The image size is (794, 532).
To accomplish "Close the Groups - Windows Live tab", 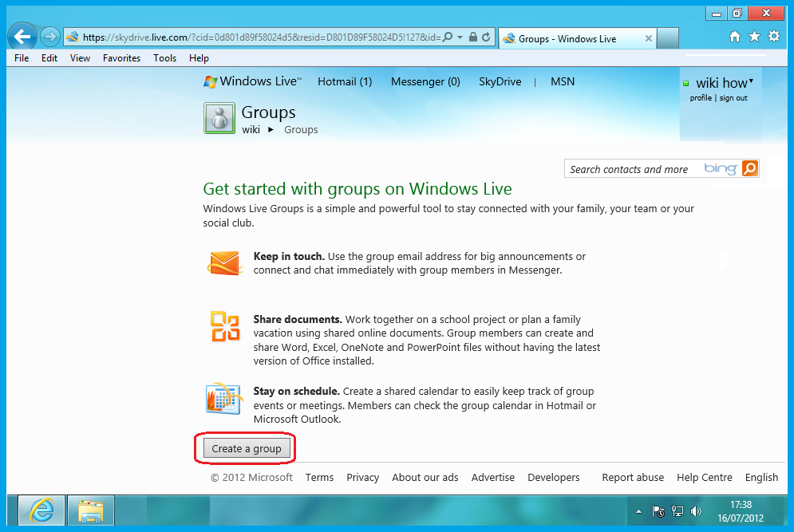I will click(648, 38).
